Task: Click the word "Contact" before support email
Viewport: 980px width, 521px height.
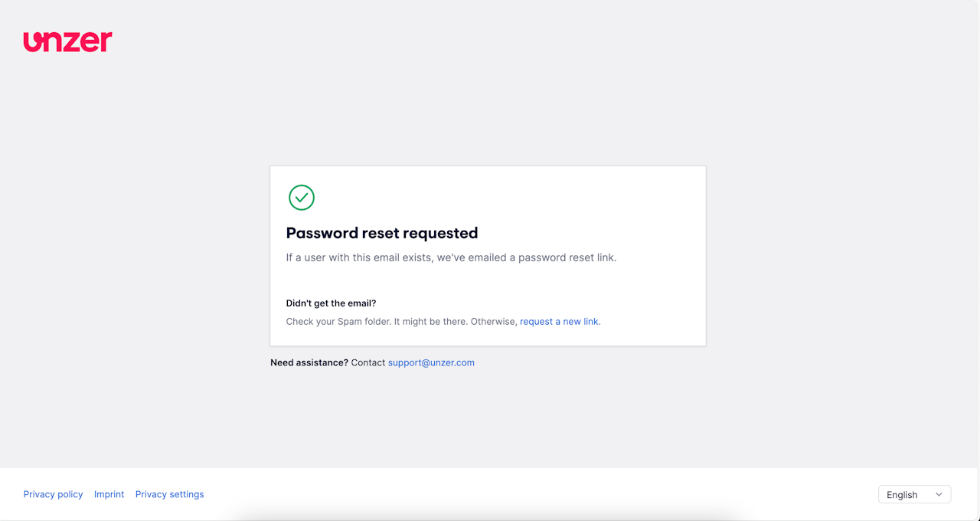Action: [x=368, y=363]
